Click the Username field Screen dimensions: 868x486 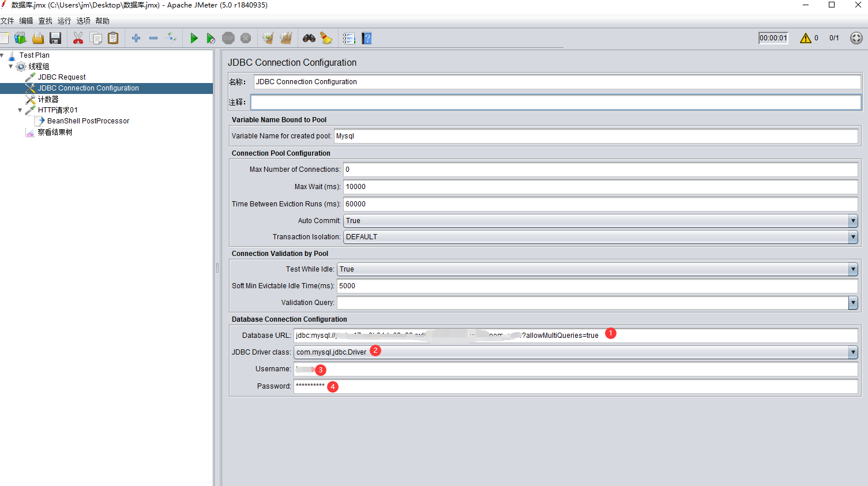click(x=576, y=369)
